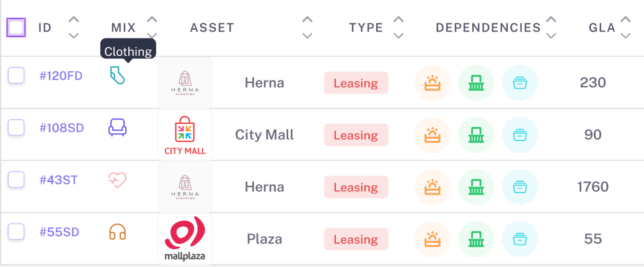
Task: Click the Dependencies column header
Action: (488, 28)
